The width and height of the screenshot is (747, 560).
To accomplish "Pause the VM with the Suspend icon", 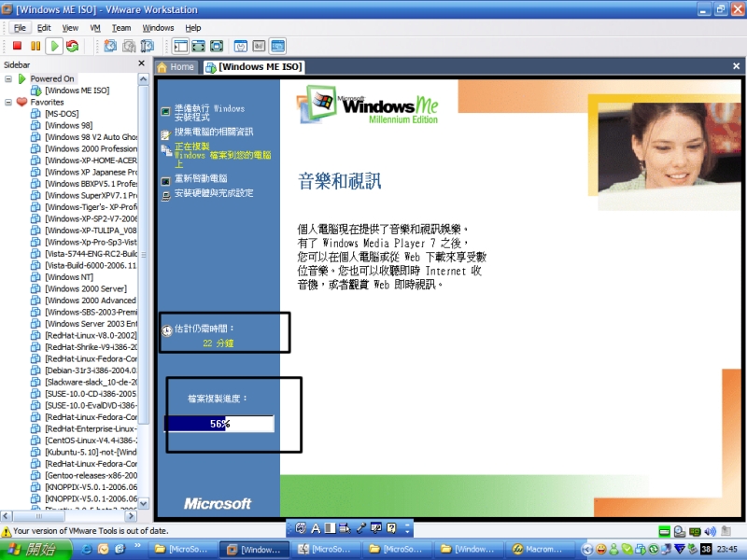I will click(x=35, y=46).
